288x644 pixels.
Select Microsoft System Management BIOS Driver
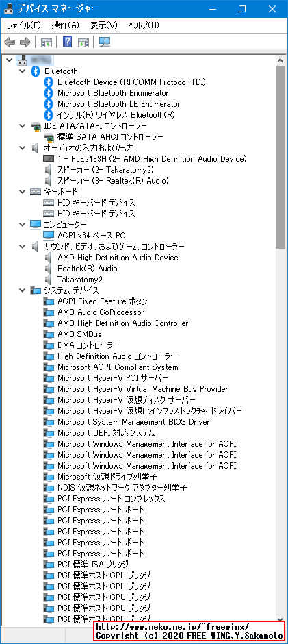[x=133, y=422]
